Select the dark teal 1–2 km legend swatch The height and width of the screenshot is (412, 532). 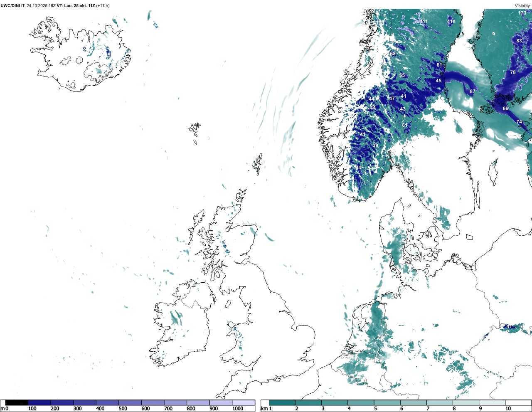tap(282, 402)
